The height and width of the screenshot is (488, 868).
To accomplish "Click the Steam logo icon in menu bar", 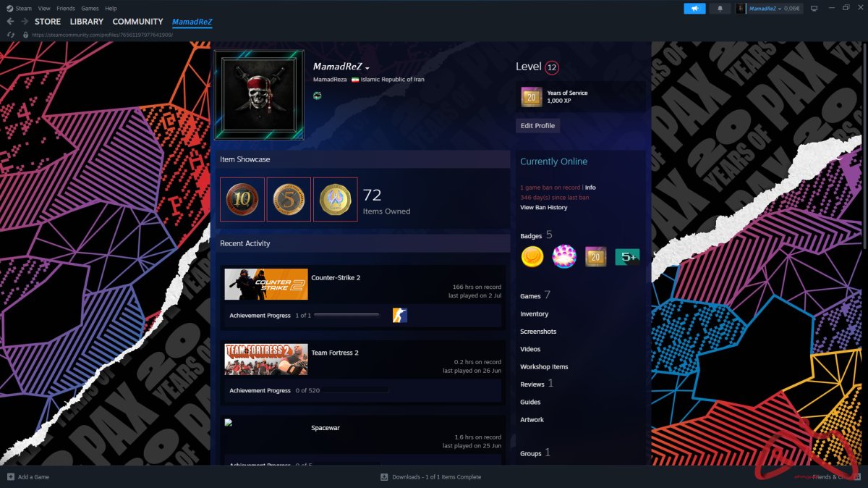I will [9, 8].
